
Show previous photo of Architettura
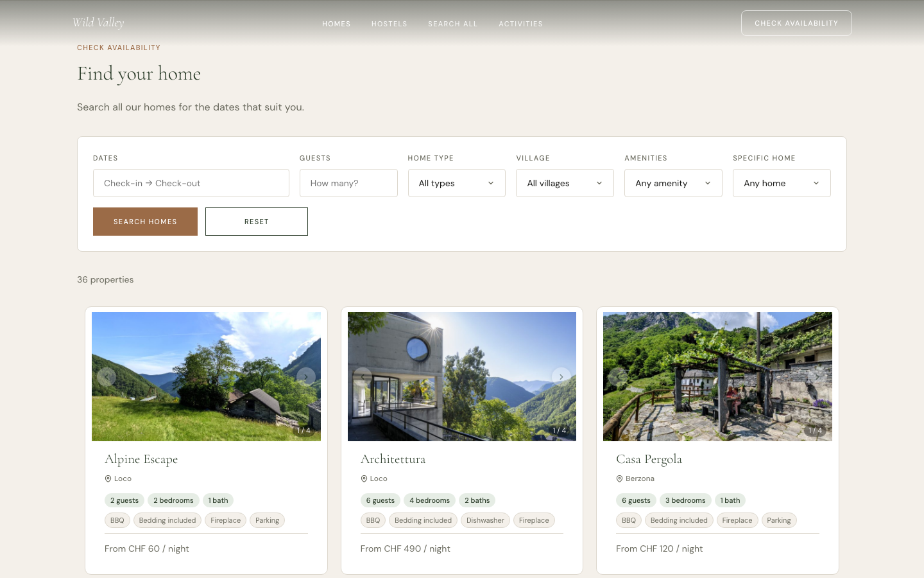tap(363, 377)
